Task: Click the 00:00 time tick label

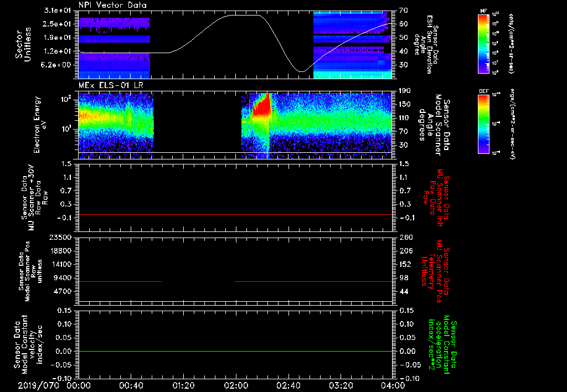Action: (79, 385)
